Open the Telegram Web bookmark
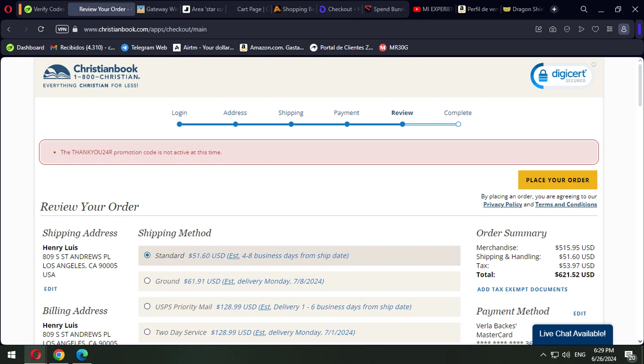 144,48
